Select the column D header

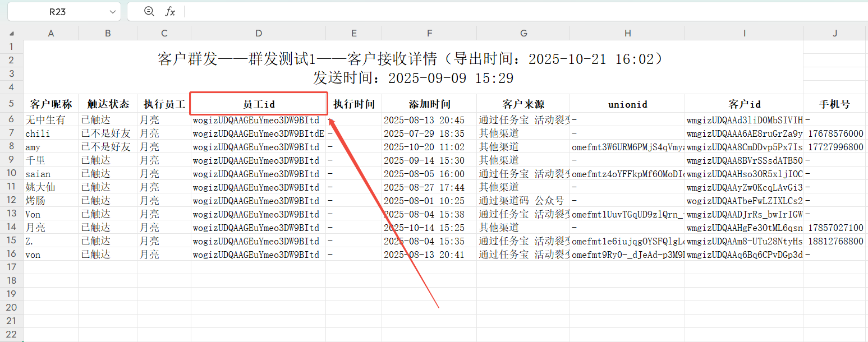tap(258, 34)
